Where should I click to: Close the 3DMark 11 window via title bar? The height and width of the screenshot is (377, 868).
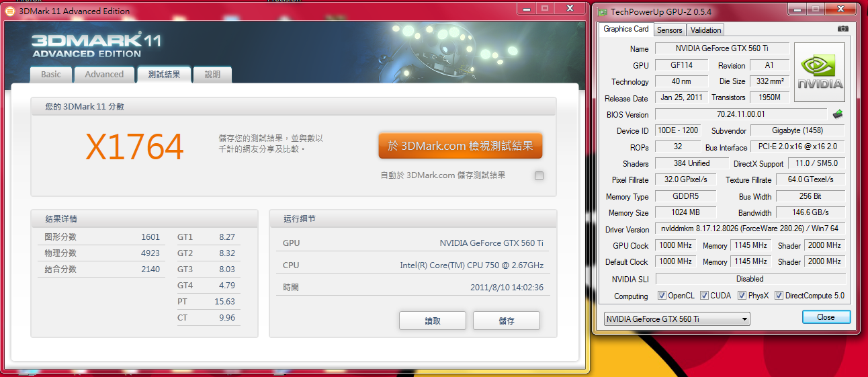pyautogui.click(x=570, y=8)
